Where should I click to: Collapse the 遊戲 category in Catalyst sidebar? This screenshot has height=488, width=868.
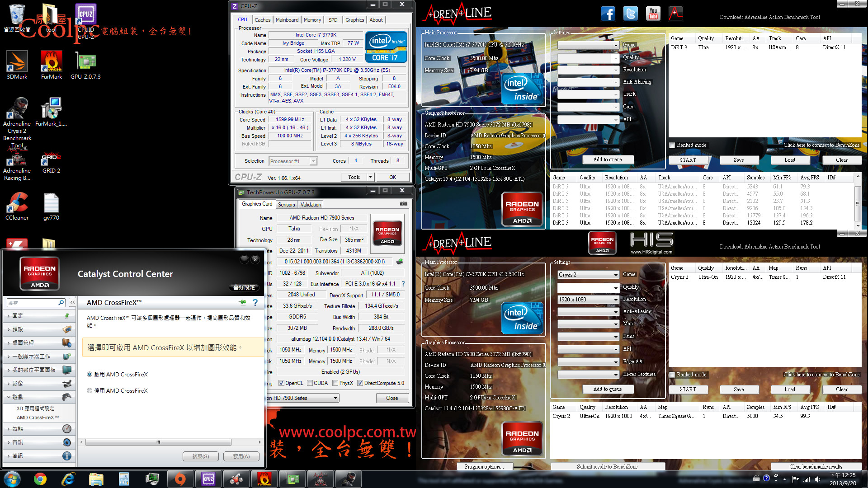39,397
